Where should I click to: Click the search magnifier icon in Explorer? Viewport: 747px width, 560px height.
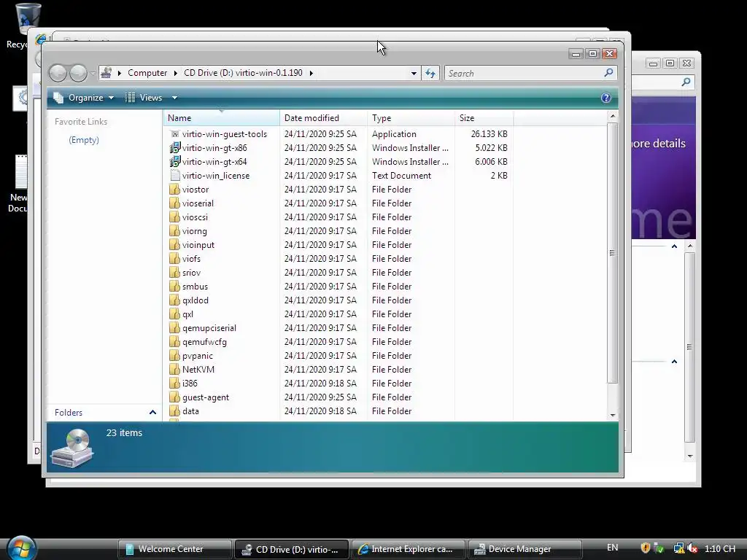608,72
